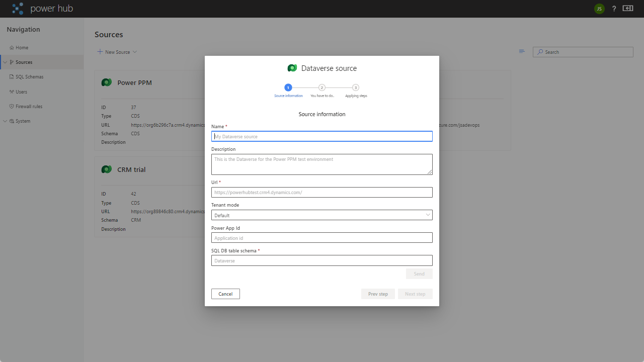Focus the Power App Id field
This screenshot has width=644, height=362.
(322, 238)
